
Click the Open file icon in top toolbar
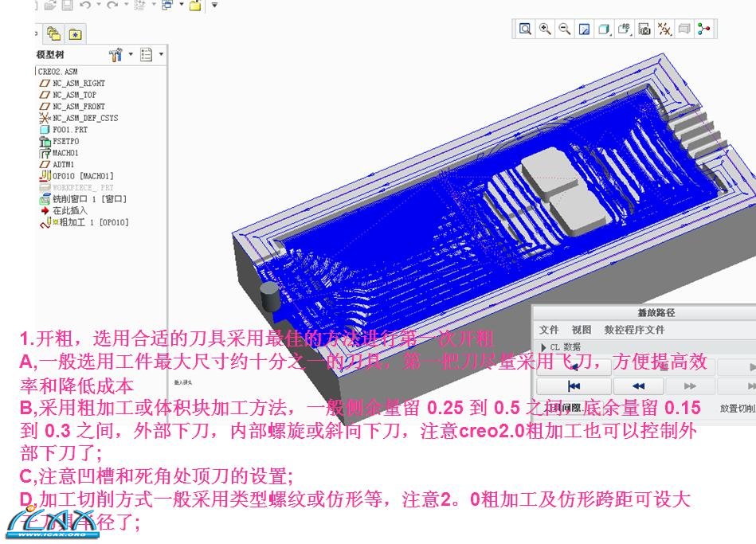click(50, 6)
